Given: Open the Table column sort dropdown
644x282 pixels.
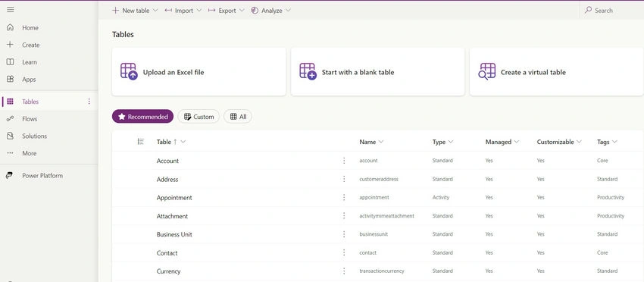Looking at the screenshot, I should [x=183, y=142].
